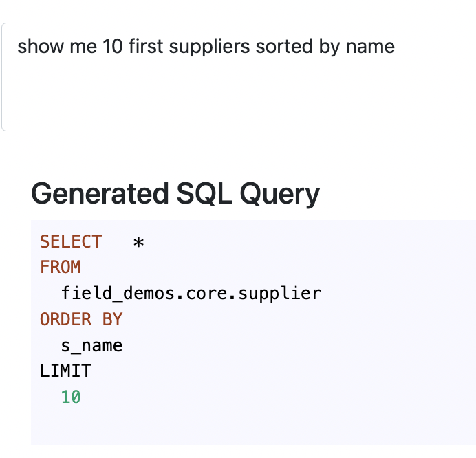Click the asterisk after SELECT
Screen dimensions: 476x458
[138, 243]
